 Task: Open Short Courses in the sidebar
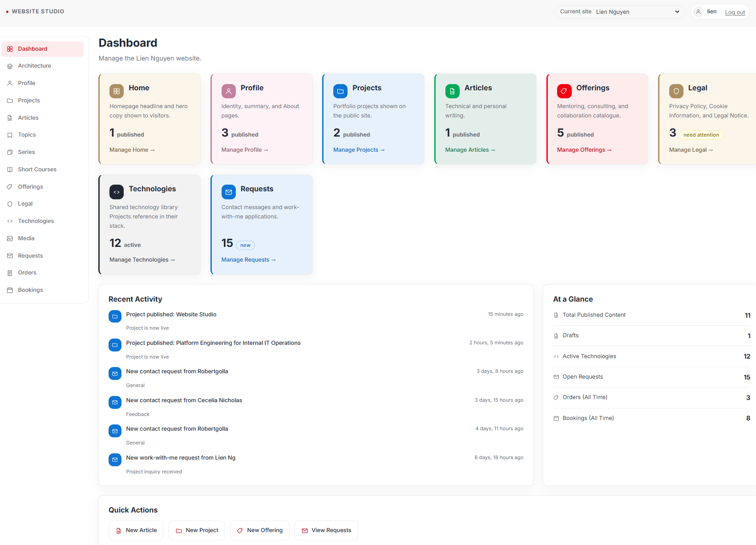coord(43,170)
